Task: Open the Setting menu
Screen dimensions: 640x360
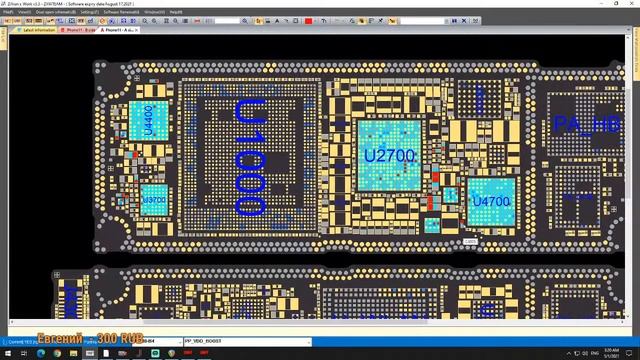Action: (x=89, y=12)
